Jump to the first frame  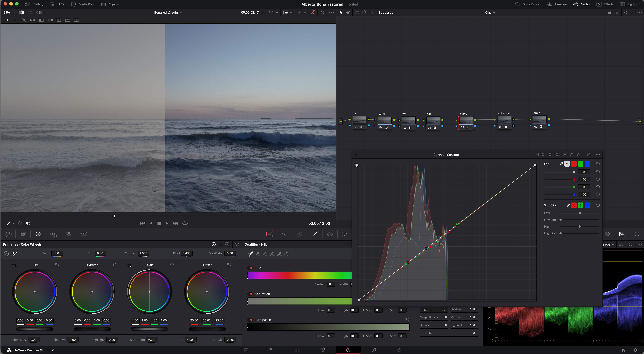[143, 223]
